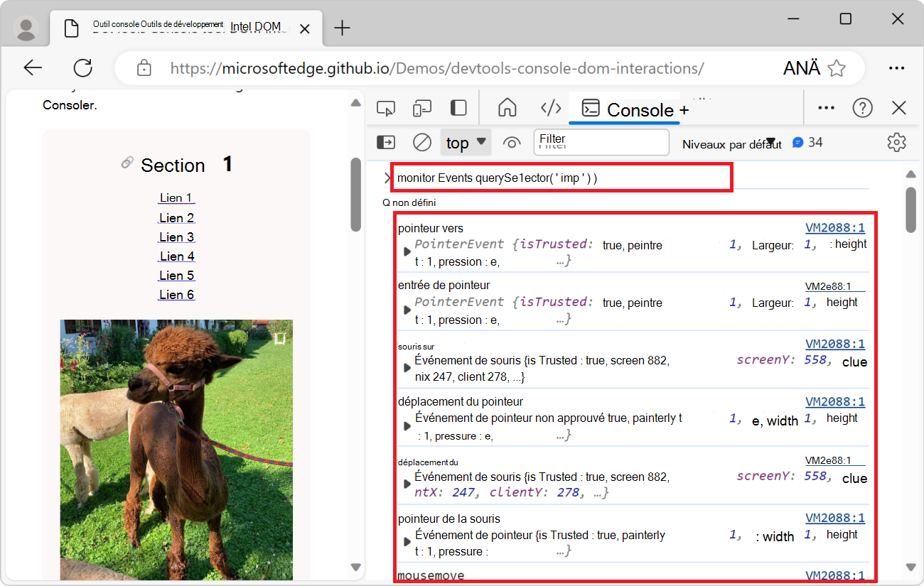Follow the "Lien 4" link in Section 1

[176, 256]
